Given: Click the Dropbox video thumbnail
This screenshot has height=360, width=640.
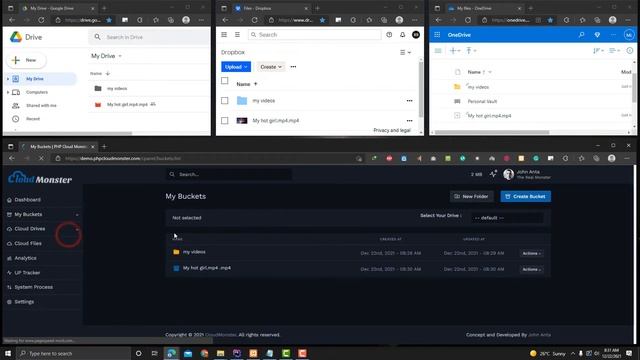Looking at the screenshot, I should [x=242, y=120].
